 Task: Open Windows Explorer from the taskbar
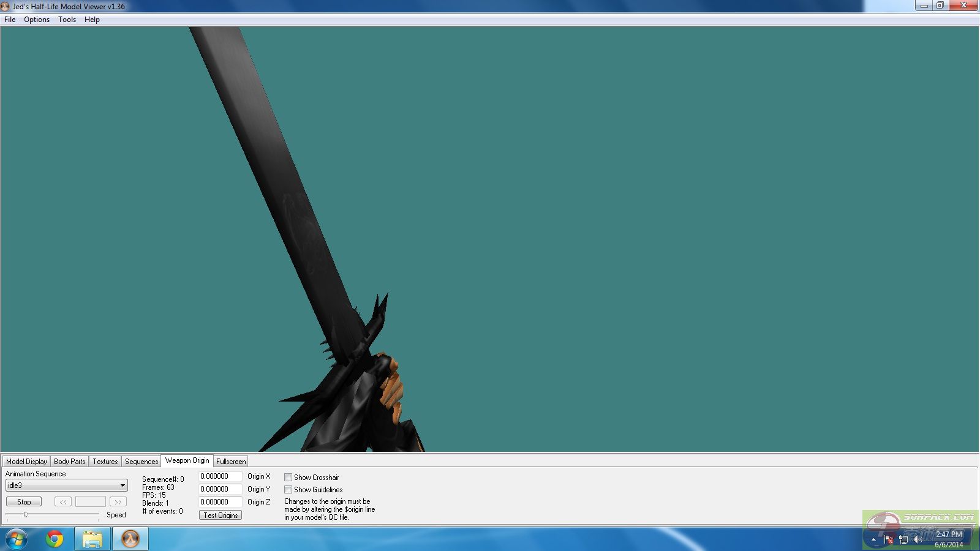pyautogui.click(x=92, y=539)
